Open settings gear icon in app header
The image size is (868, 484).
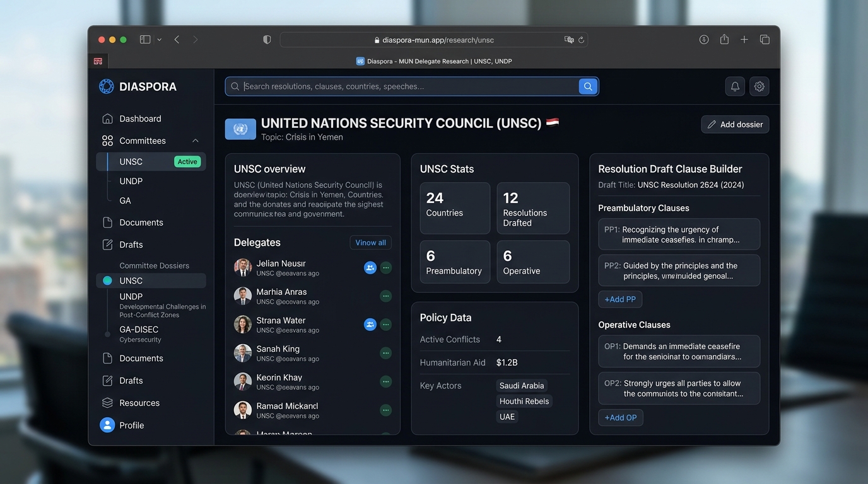pos(759,86)
